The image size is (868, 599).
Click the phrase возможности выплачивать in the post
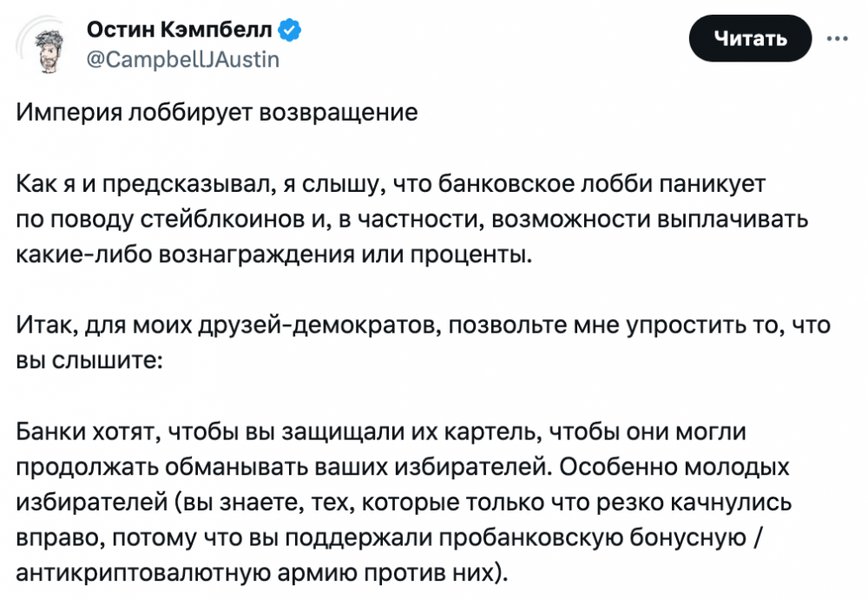coord(650,220)
